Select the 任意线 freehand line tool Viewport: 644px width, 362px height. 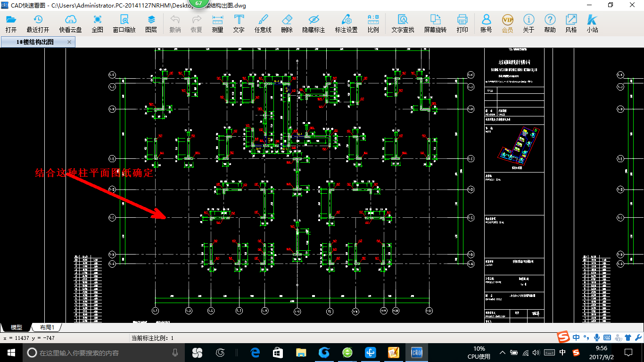coord(263,24)
